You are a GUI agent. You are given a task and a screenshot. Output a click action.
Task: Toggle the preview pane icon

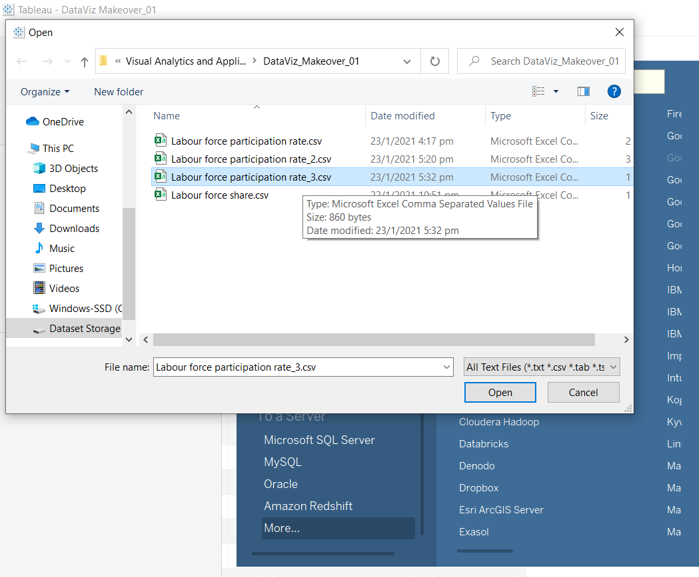[583, 92]
